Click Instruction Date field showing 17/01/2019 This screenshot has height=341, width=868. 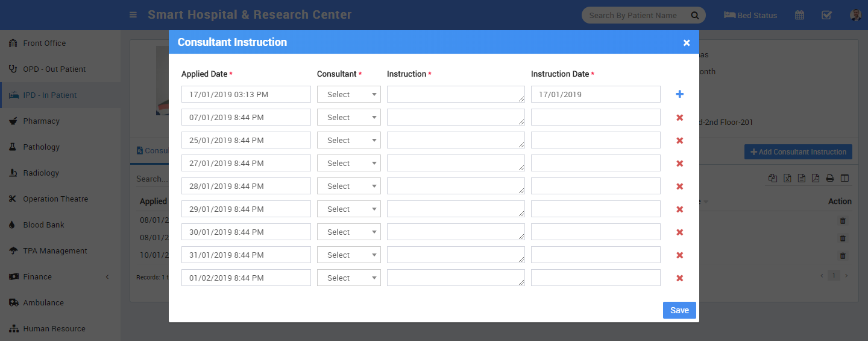point(595,94)
